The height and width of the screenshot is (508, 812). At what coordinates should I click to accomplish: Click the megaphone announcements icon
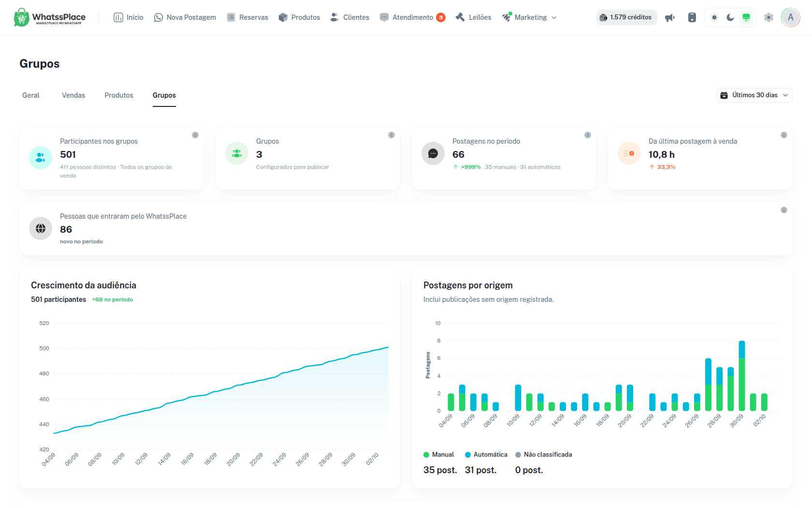point(670,17)
